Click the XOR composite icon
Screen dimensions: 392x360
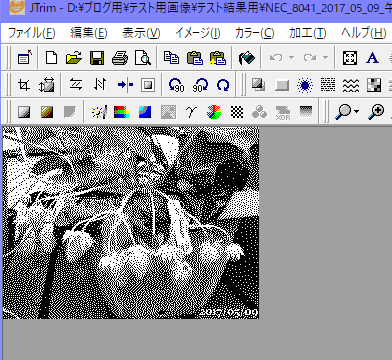pos(283,113)
